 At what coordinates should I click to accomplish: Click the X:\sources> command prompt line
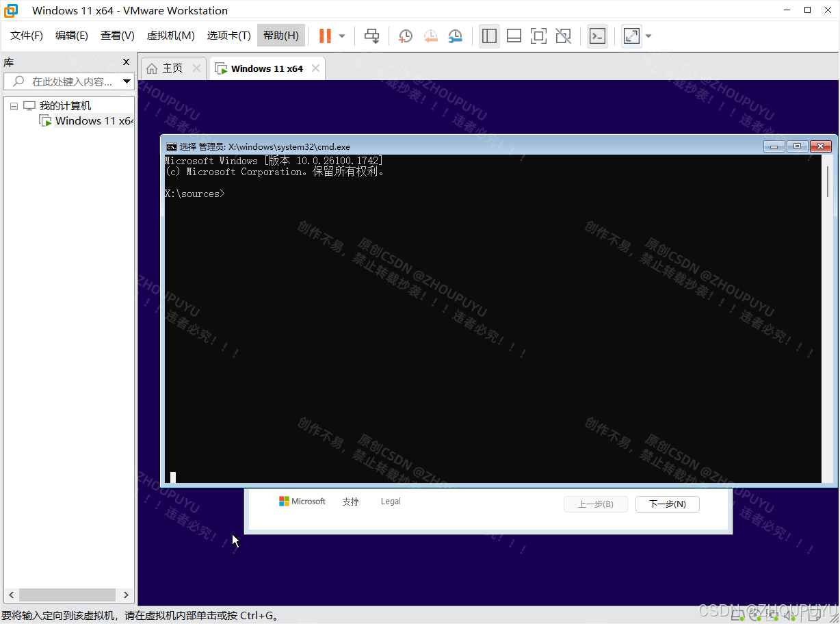coord(194,194)
